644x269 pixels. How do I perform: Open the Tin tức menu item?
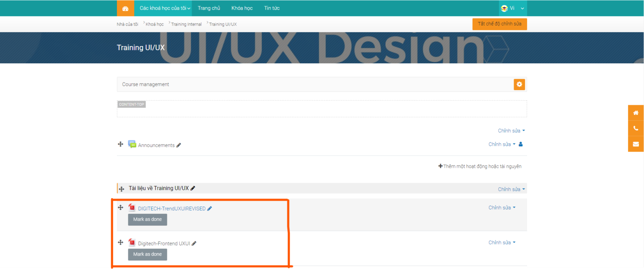coord(272,8)
